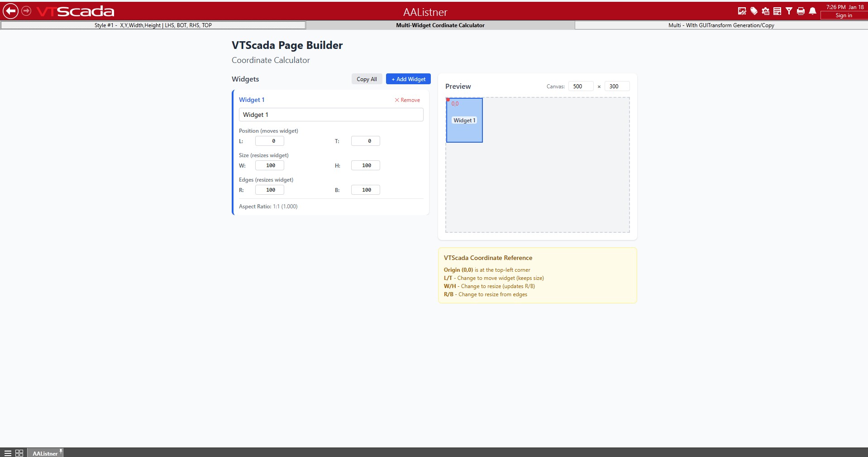Click the canvas width field showing 500

pyautogui.click(x=581, y=87)
